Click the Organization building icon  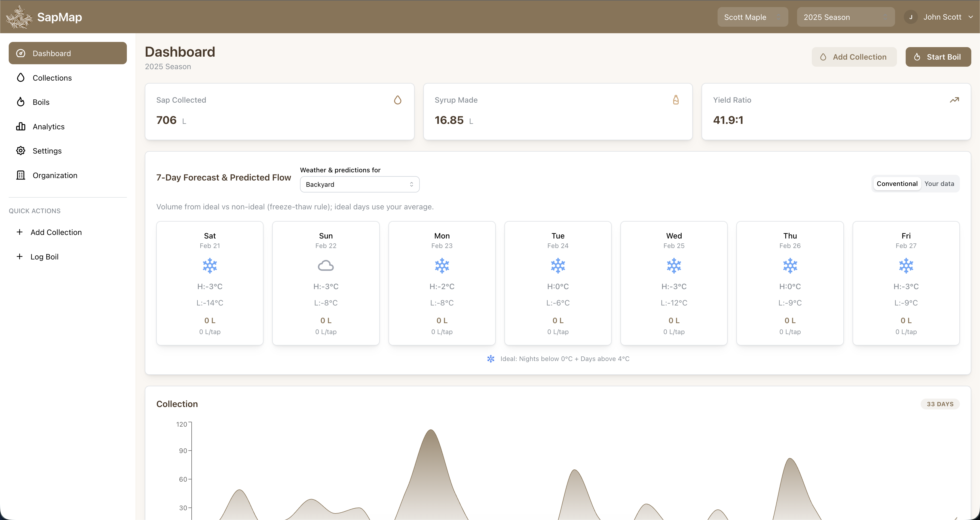click(x=21, y=175)
